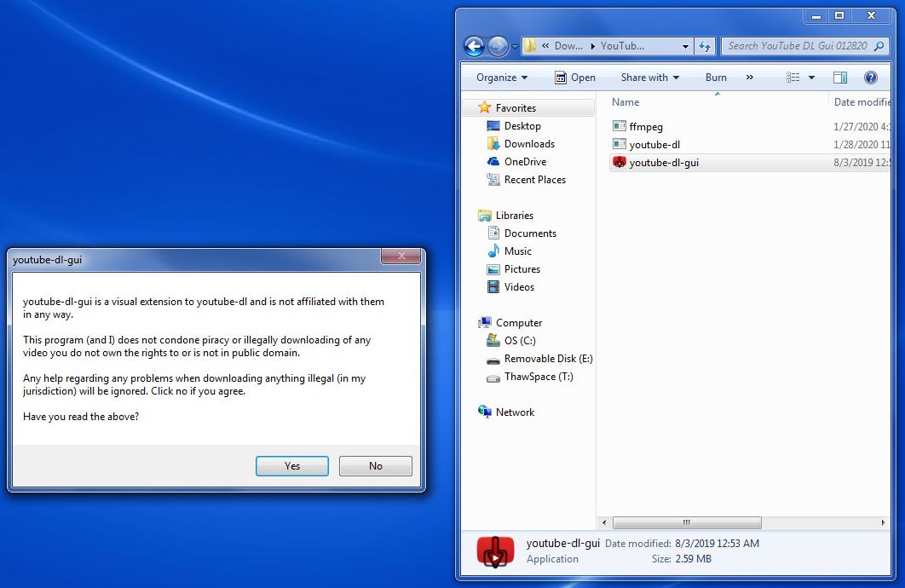Click the youtube-dl file name
Viewport: 905px width, 588px height.
(654, 145)
